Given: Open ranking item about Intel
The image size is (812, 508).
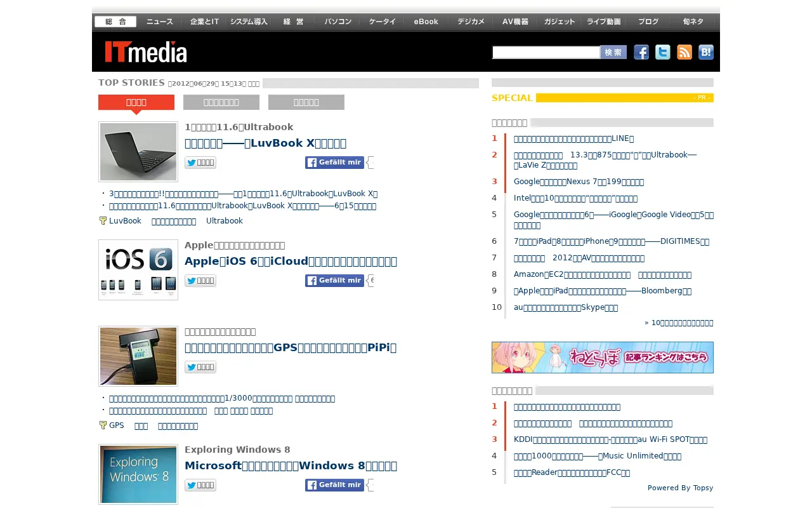Looking at the screenshot, I should tap(575, 198).
